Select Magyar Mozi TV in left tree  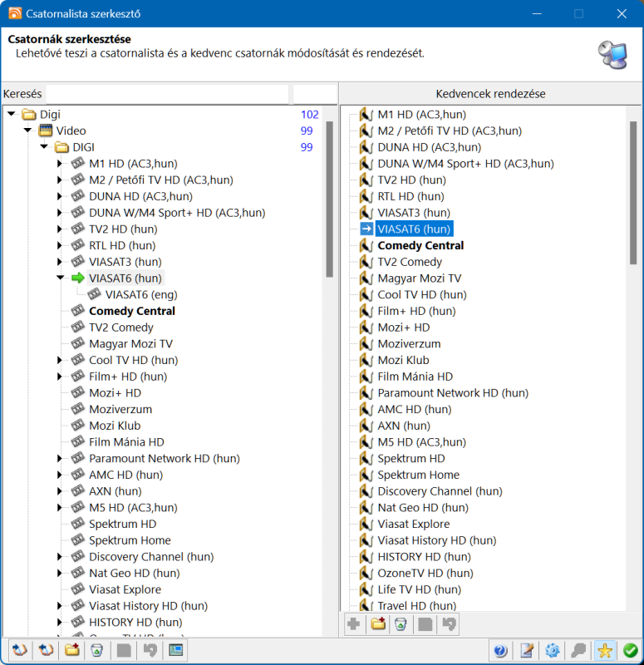point(130,344)
